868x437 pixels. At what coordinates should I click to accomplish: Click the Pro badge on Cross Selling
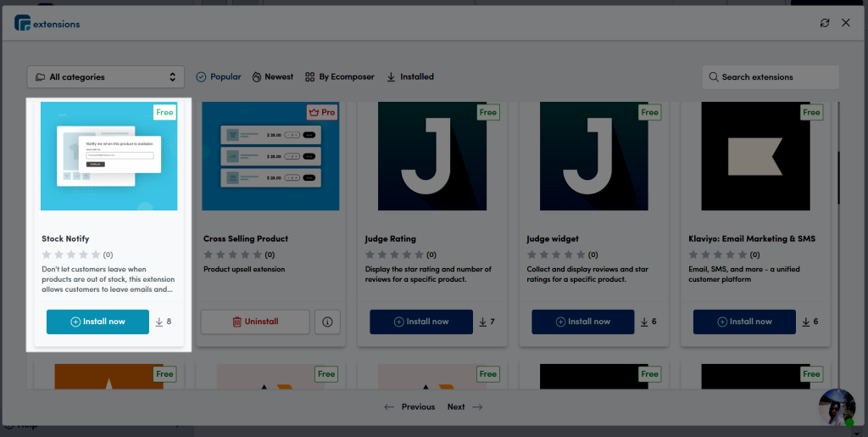(x=321, y=113)
